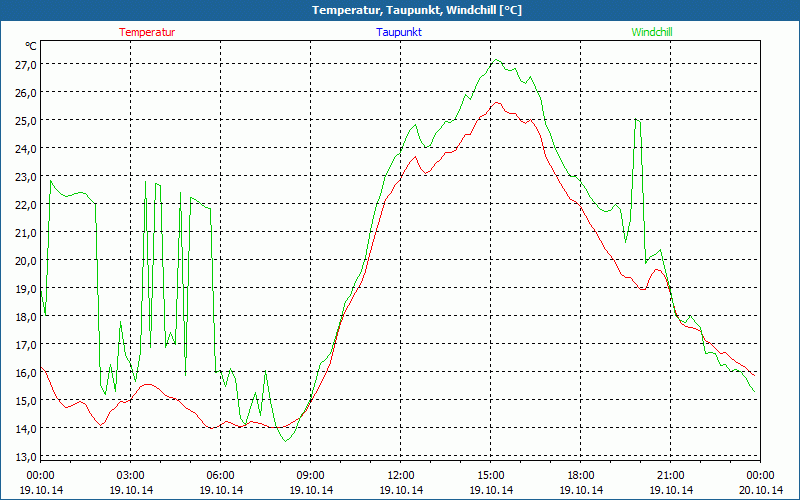Image resolution: width=800 pixels, height=500 pixels.
Task: Select the 19,0 y-axis value
Action: [26, 288]
